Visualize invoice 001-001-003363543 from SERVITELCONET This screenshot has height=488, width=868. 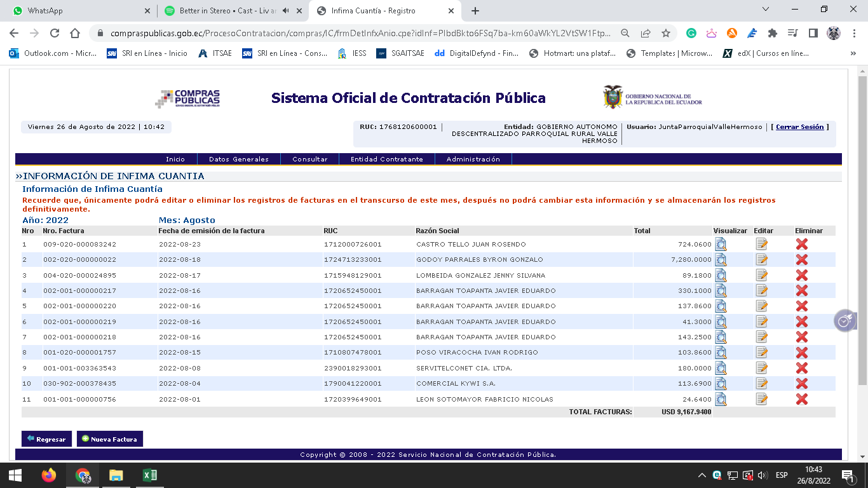[721, 369]
